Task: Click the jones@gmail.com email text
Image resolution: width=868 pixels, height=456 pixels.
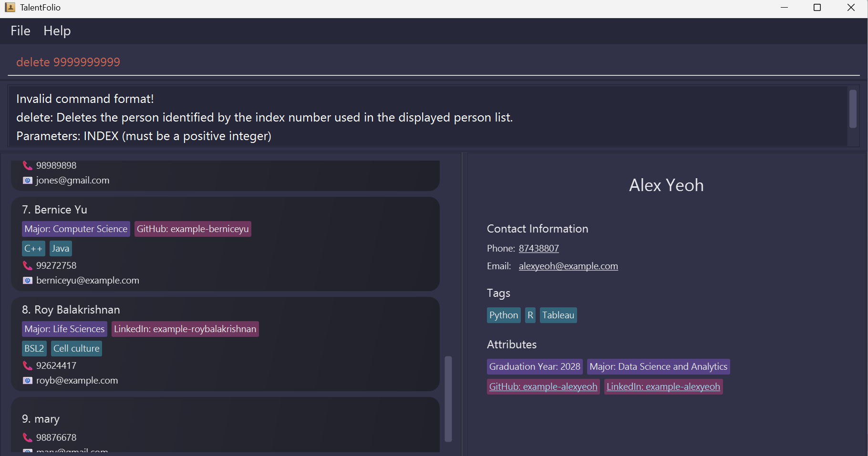Action: click(73, 181)
